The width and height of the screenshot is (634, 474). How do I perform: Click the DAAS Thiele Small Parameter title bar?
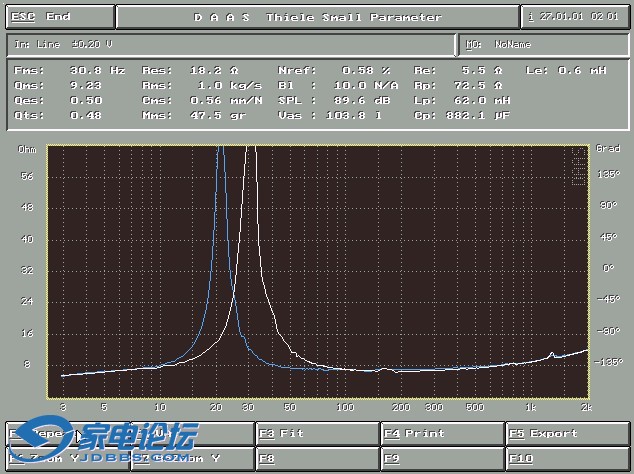point(317,17)
